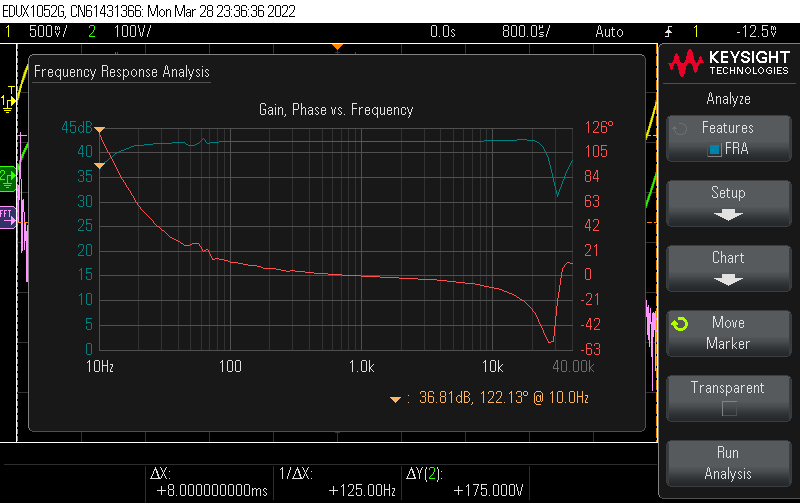This screenshot has width=800, height=503.
Task: Click the channel 1 ground reference marker
Action: pos(8,101)
